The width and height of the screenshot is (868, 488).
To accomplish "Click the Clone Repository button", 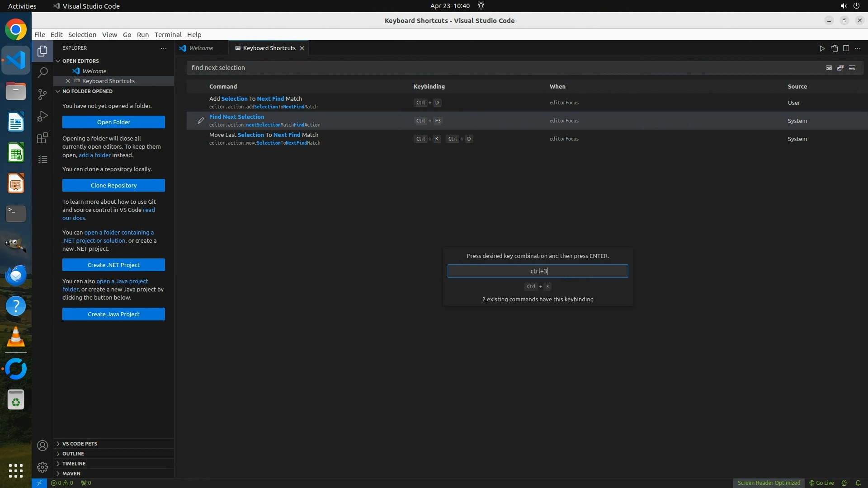I will tap(113, 185).
